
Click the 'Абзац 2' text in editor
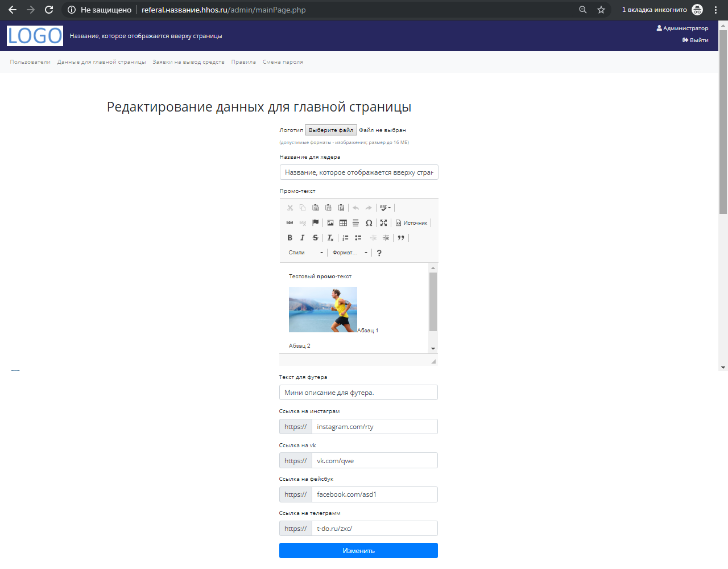tap(300, 346)
